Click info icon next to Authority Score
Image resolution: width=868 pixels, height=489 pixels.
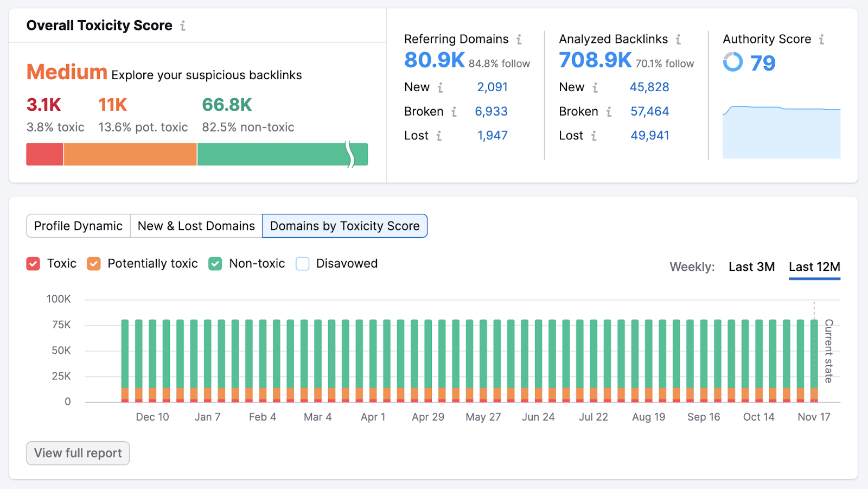coord(821,39)
